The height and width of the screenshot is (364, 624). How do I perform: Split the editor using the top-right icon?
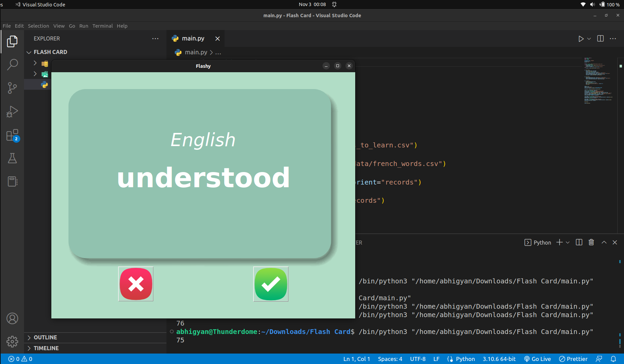(600, 38)
